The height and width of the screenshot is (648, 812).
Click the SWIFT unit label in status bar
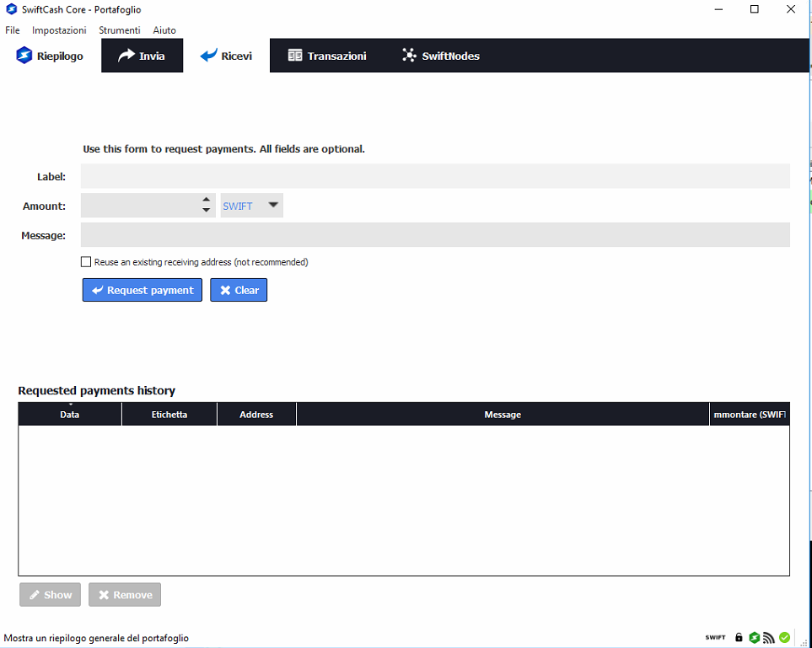click(715, 638)
